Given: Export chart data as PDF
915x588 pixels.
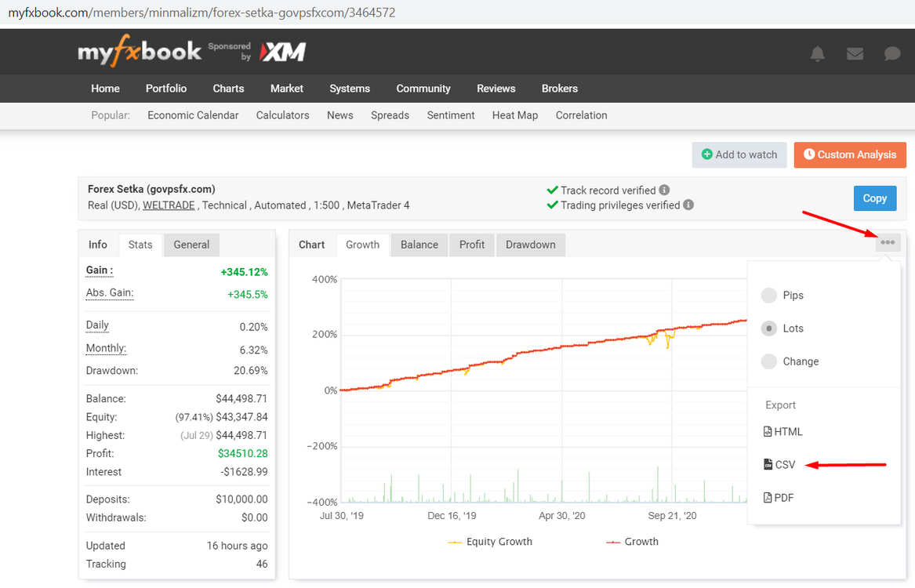Looking at the screenshot, I should 779,498.
